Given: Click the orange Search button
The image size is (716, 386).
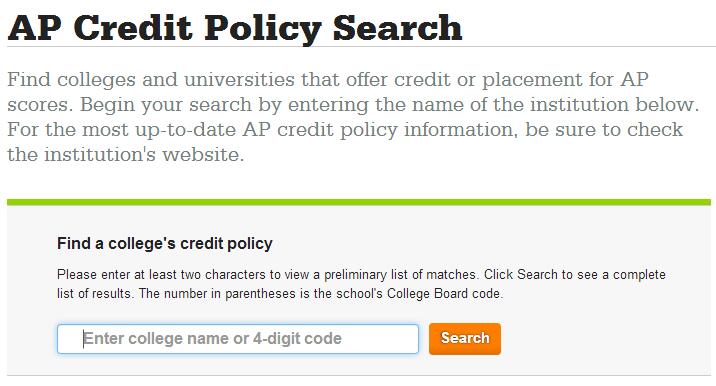Looking at the screenshot, I should [465, 339].
